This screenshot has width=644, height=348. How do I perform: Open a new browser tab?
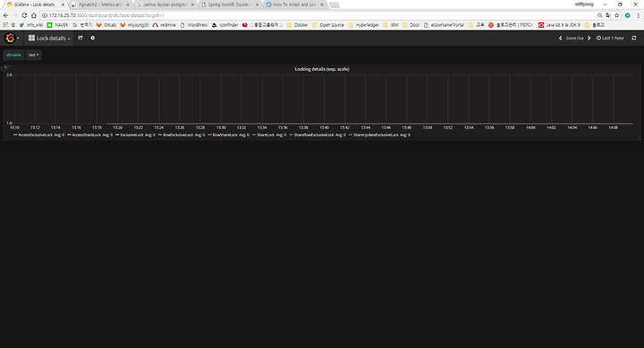pyautogui.click(x=335, y=5)
